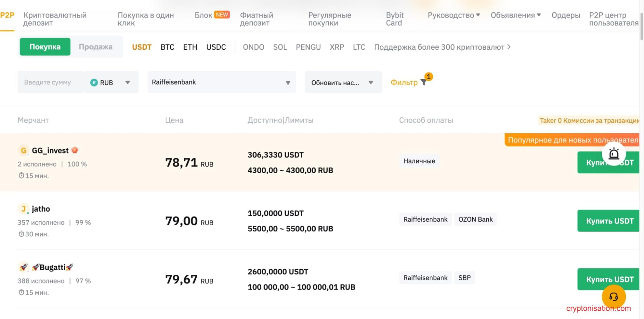Open the alert bell floating icon

[x=613, y=154]
